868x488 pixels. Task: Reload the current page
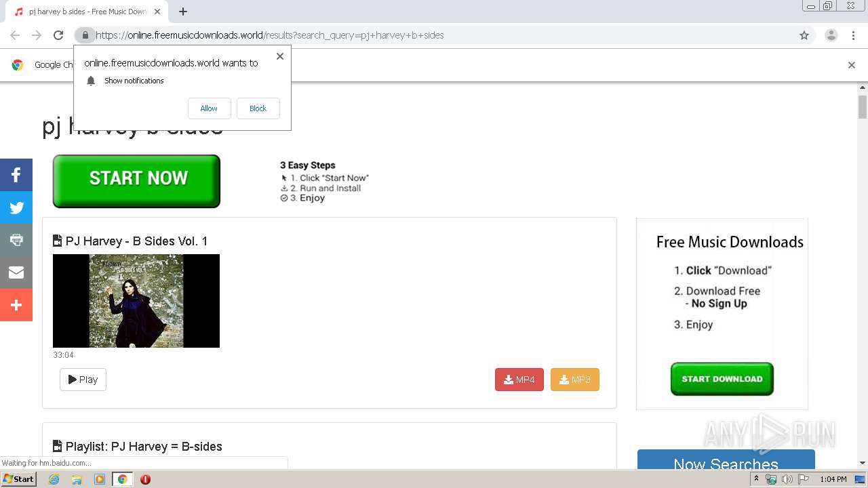pyautogui.click(x=58, y=35)
